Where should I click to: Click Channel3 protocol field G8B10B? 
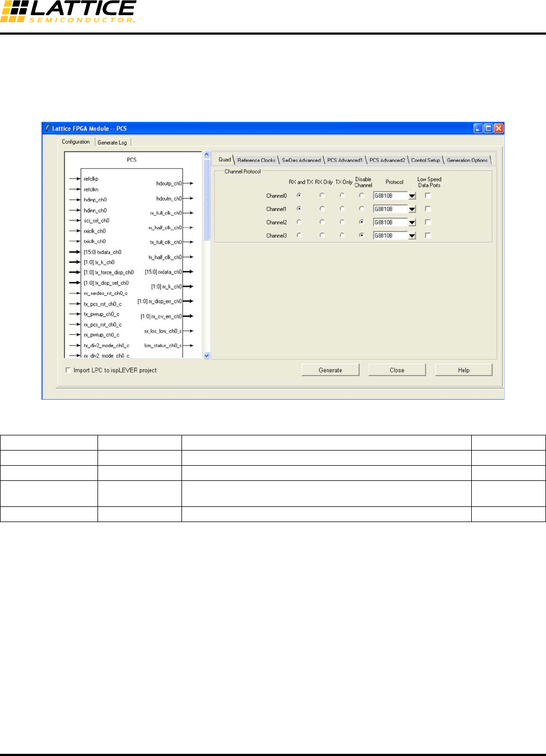click(x=390, y=236)
